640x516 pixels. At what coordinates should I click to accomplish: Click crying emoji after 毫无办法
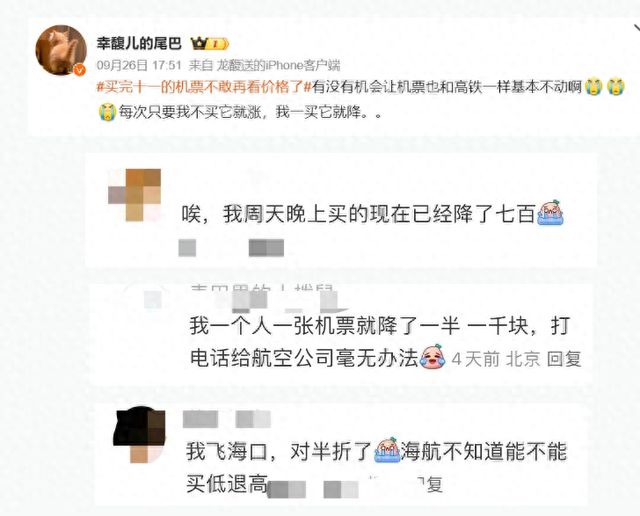click(x=433, y=356)
